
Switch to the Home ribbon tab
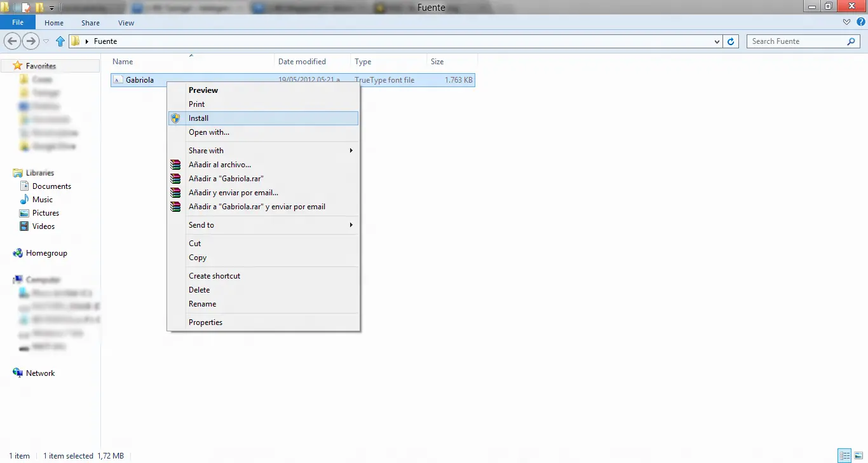pyautogui.click(x=54, y=23)
